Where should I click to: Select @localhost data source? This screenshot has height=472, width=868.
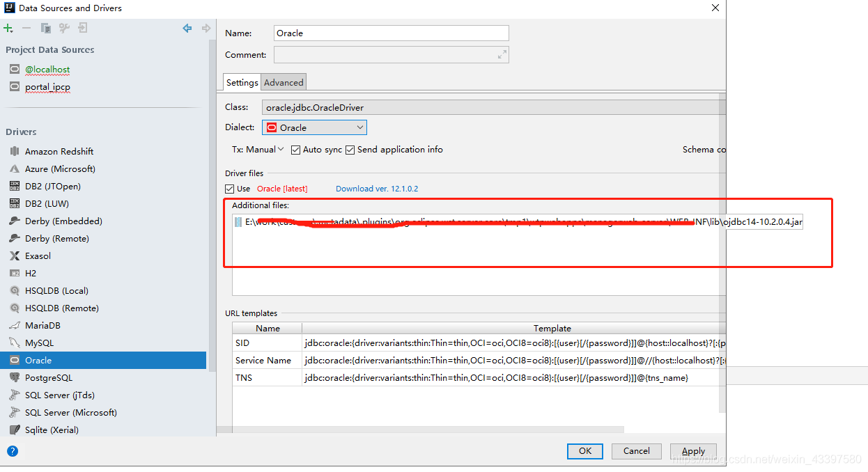pyautogui.click(x=47, y=70)
